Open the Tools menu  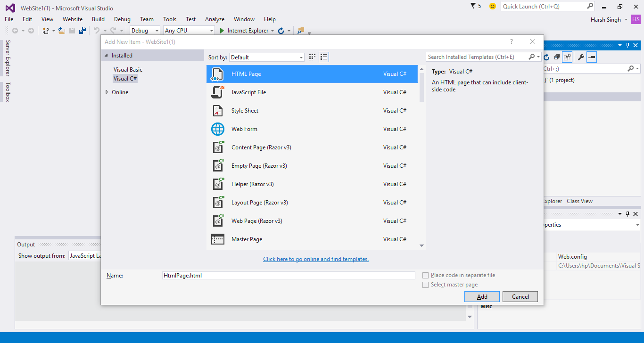pyautogui.click(x=170, y=19)
